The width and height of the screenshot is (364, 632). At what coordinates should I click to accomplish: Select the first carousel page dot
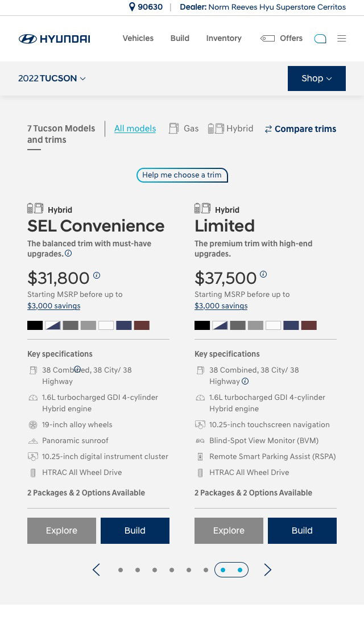point(121,570)
